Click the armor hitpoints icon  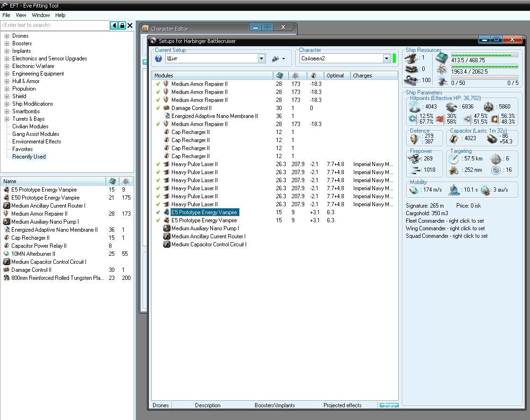click(x=452, y=107)
